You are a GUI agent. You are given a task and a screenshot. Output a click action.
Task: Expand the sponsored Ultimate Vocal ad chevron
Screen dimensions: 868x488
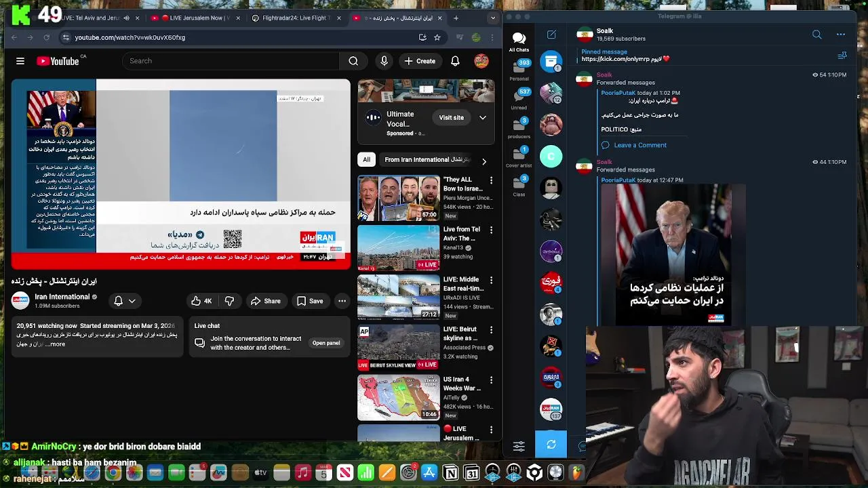[483, 118]
